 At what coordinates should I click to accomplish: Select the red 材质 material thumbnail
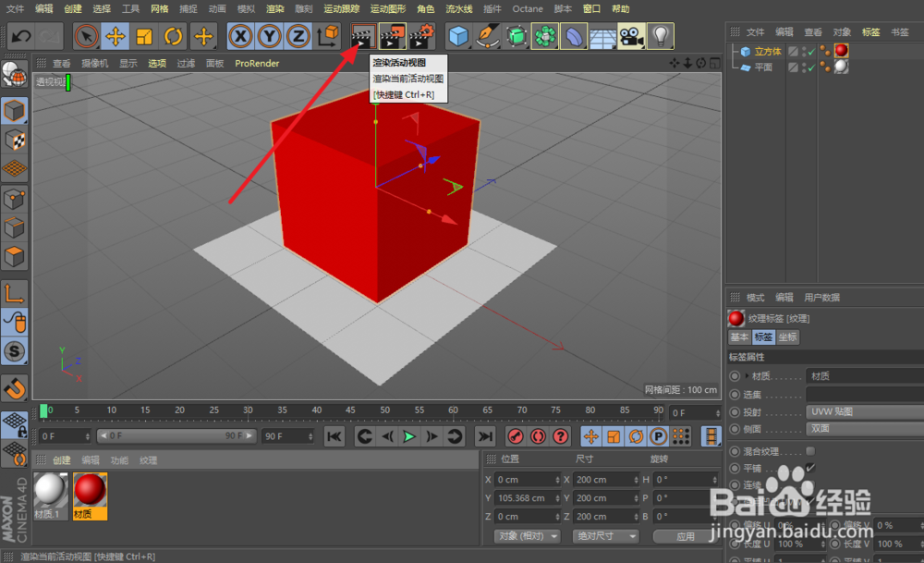pos(90,496)
